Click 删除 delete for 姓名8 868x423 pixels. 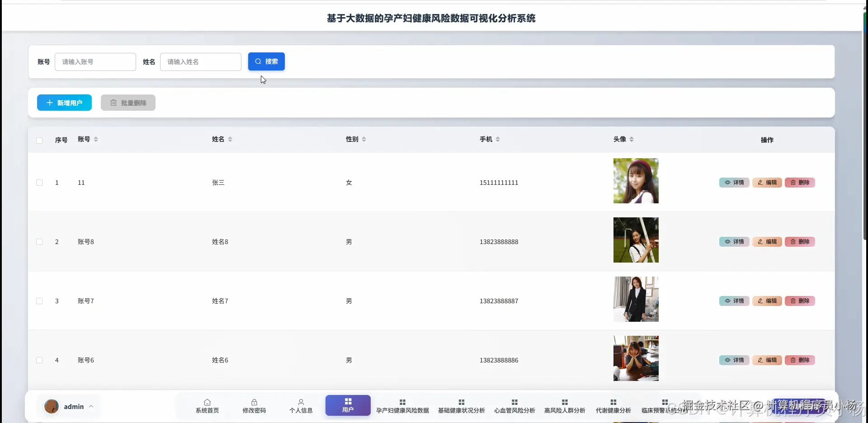pos(800,242)
